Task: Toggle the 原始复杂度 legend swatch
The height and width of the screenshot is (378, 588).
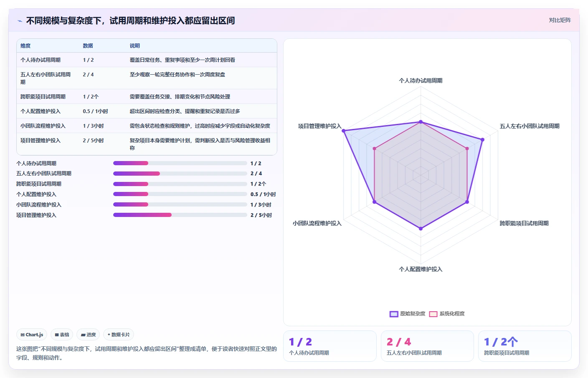Action: (394, 314)
